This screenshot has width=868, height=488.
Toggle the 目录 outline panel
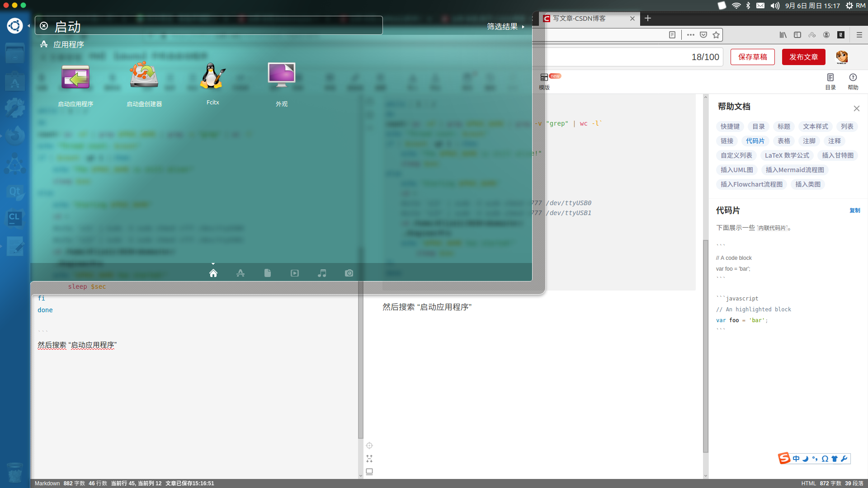click(x=830, y=81)
